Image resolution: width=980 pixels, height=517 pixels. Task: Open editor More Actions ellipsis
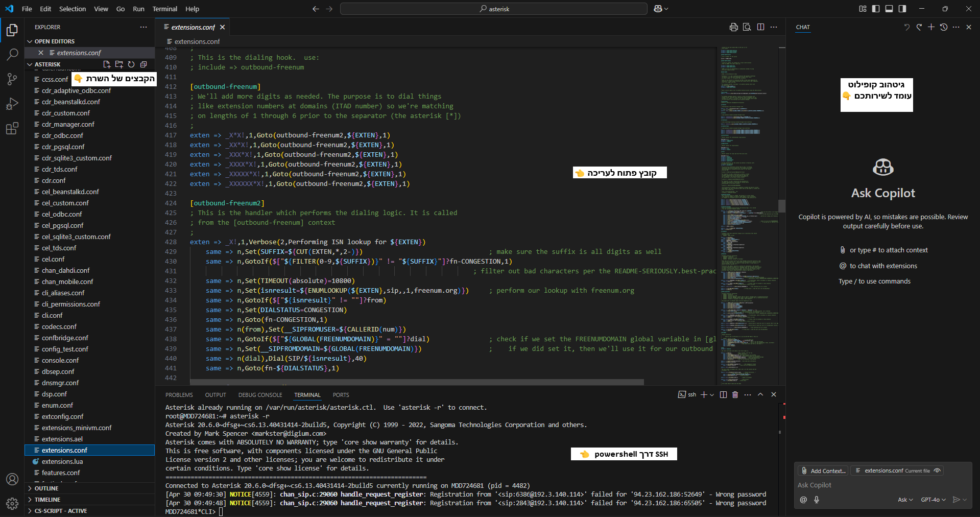point(774,27)
